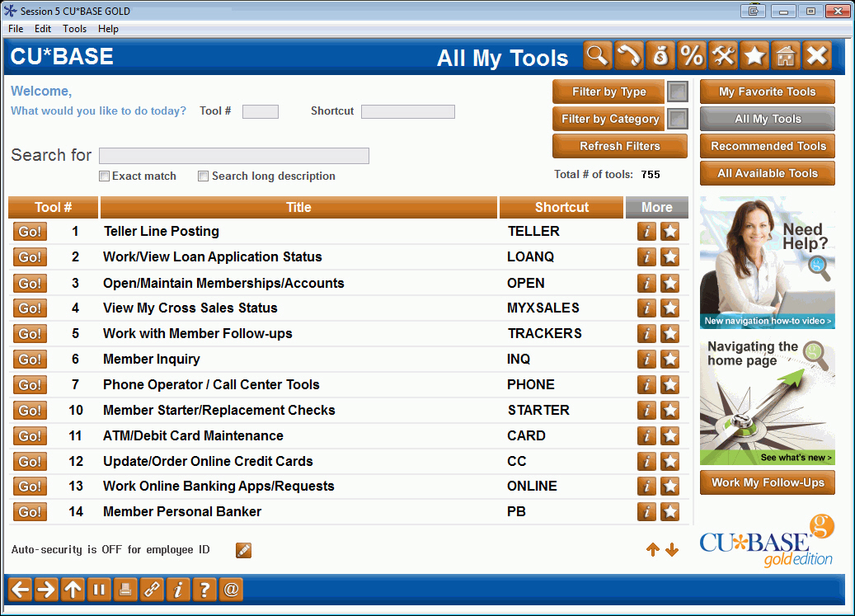Open the Tools menu
Image resolution: width=855 pixels, height=616 pixels.
[x=74, y=28]
